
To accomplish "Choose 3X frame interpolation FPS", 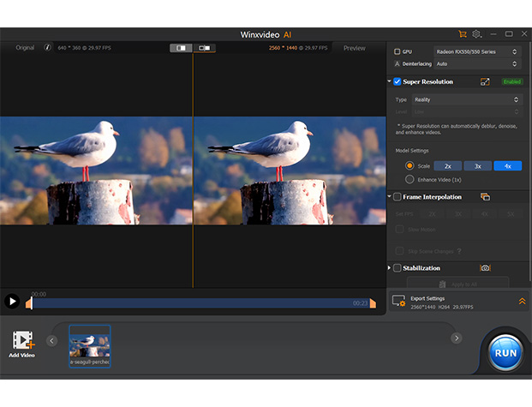I will (x=458, y=214).
